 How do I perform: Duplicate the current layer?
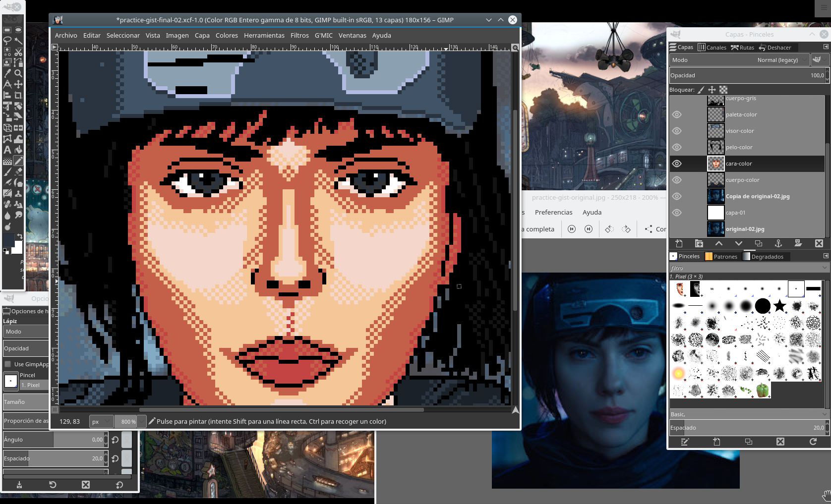(759, 243)
